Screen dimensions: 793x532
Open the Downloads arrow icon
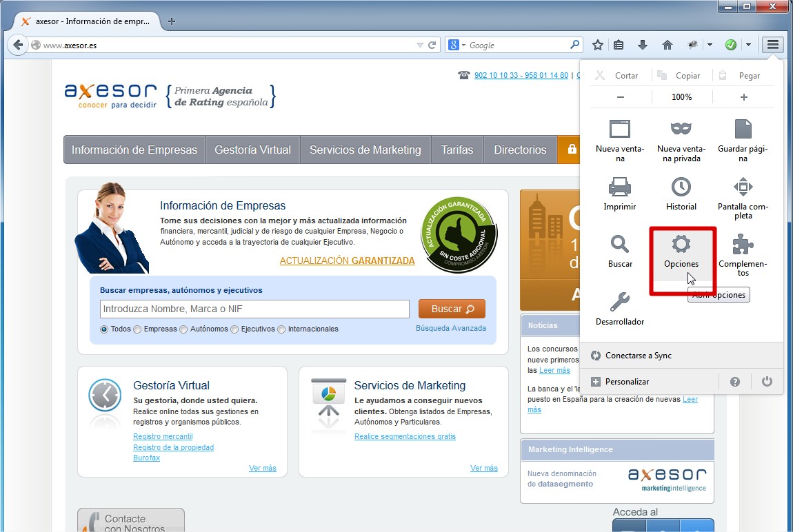click(642, 45)
